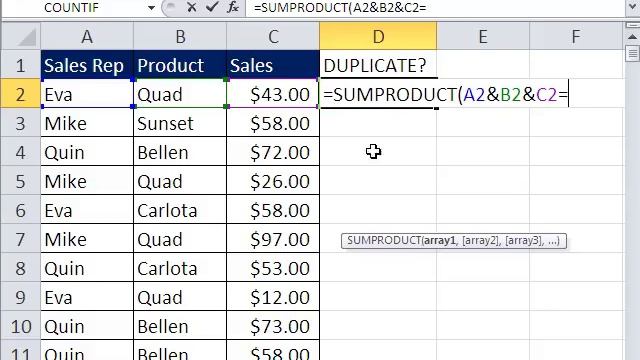Click cell A4 containing Quin

click(x=87, y=152)
